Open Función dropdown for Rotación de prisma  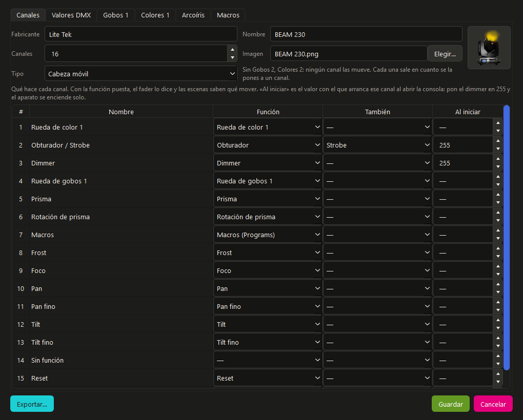pos(268,217)
